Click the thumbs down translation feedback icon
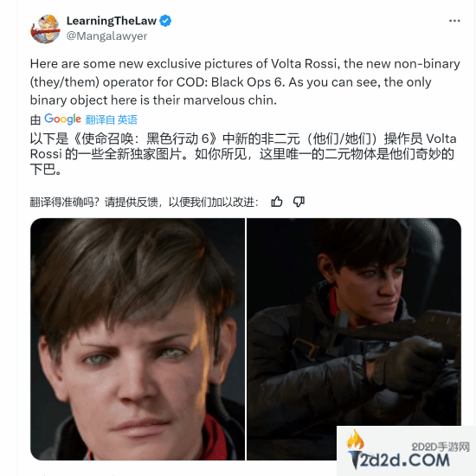This screenshot has height=476, width=476. (299, 202)
